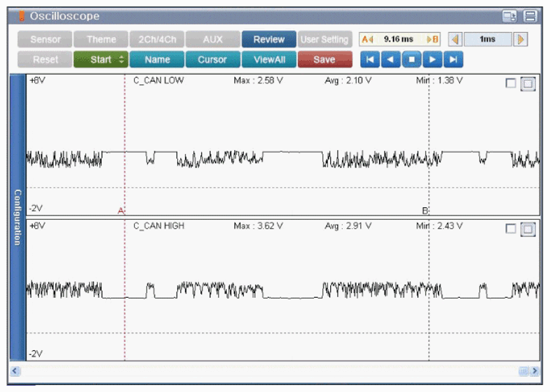This screenshot has height=392, width=550.
Task: Click the Avg : 2.10 V reading
Action: [348, 80]
